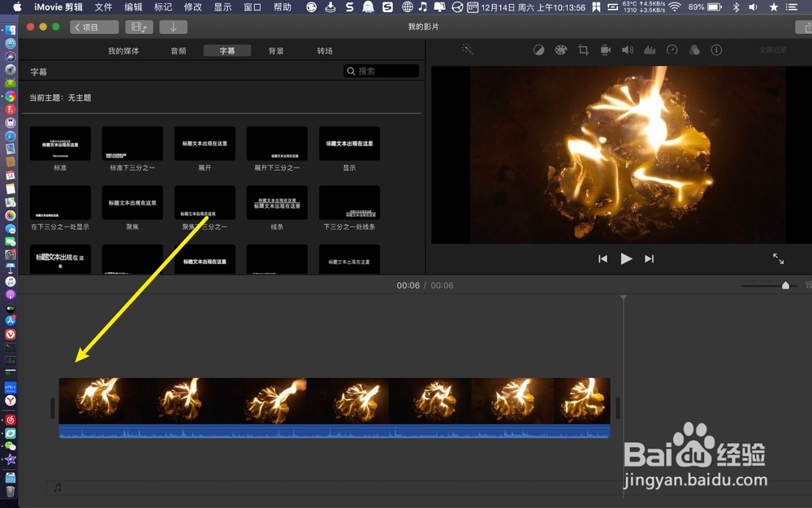The width and height of the screenshot is (812, 508).
Task: Select the cropping tool
Action: [583, 50]
